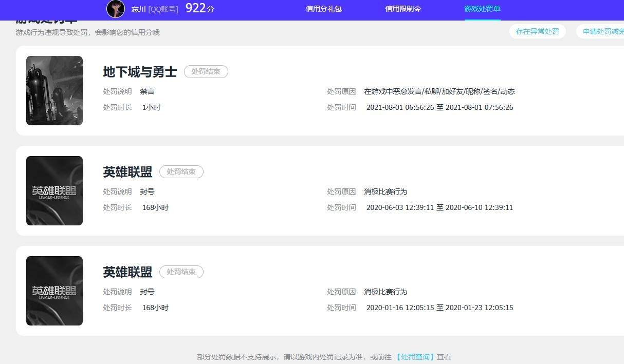Click the user avatar next to 忘川
Viewport: 624px width, 364px height.
tap(116, 9)
